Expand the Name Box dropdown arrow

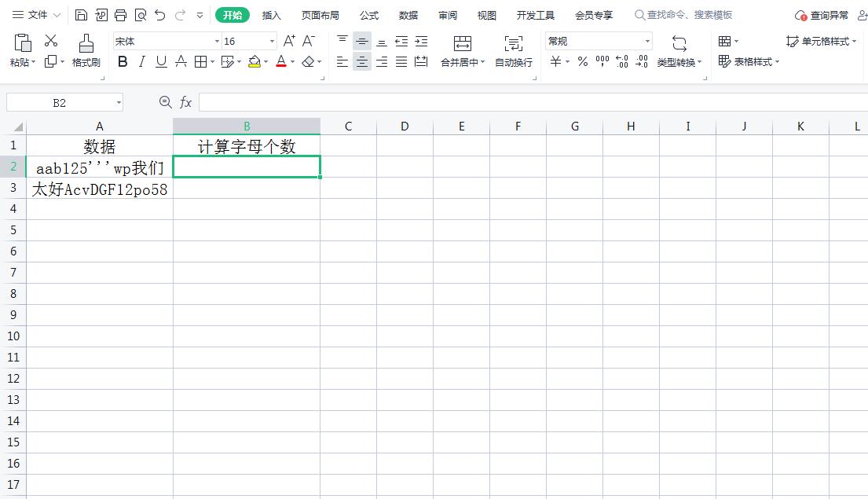pos(119,102)
